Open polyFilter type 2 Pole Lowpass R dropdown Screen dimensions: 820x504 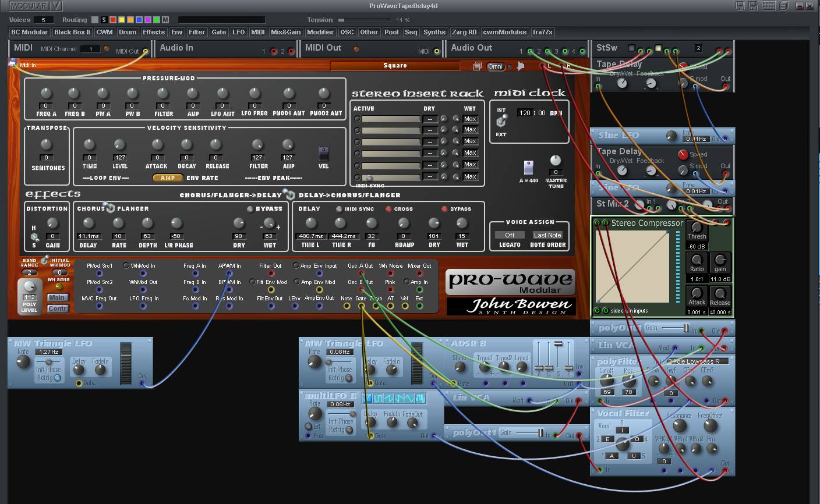click(x=697, y=361)
